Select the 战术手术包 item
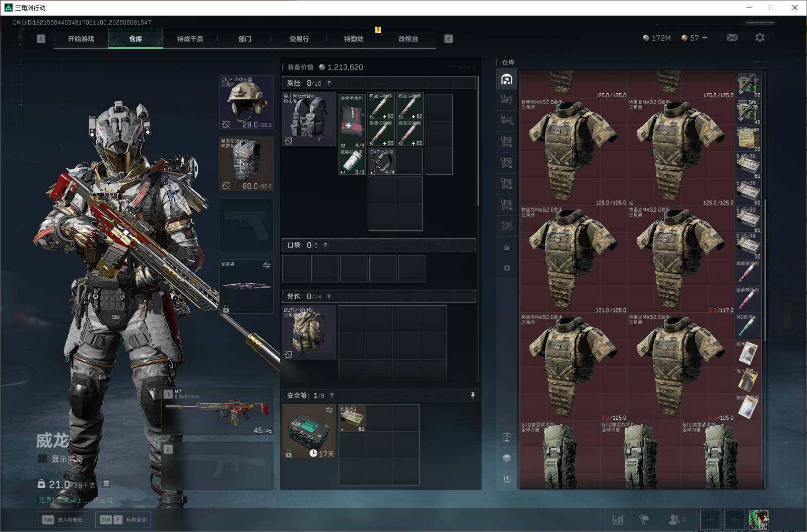The width and height of the screenshot is (807, 532). 352,121
